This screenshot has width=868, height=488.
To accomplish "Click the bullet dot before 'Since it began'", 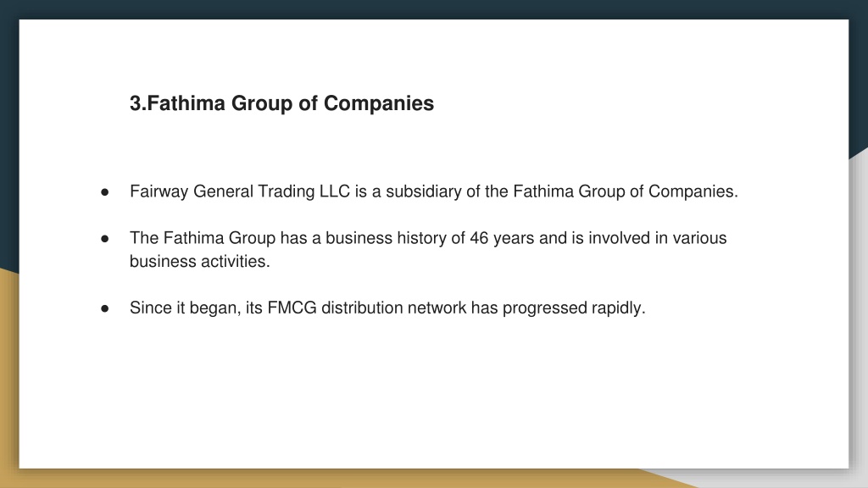I will pos(104,308).
